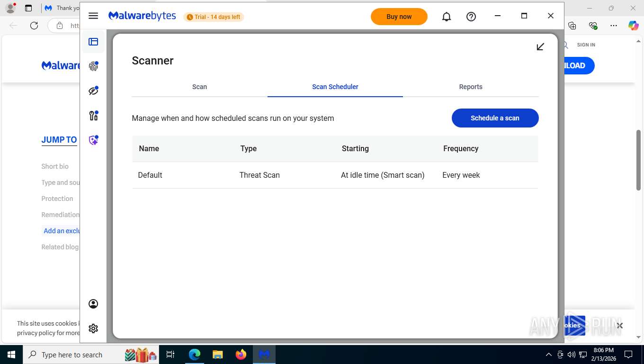The image size is (644, 364).
Task: Click the Name column header
Action: click(x=149, y=148)
